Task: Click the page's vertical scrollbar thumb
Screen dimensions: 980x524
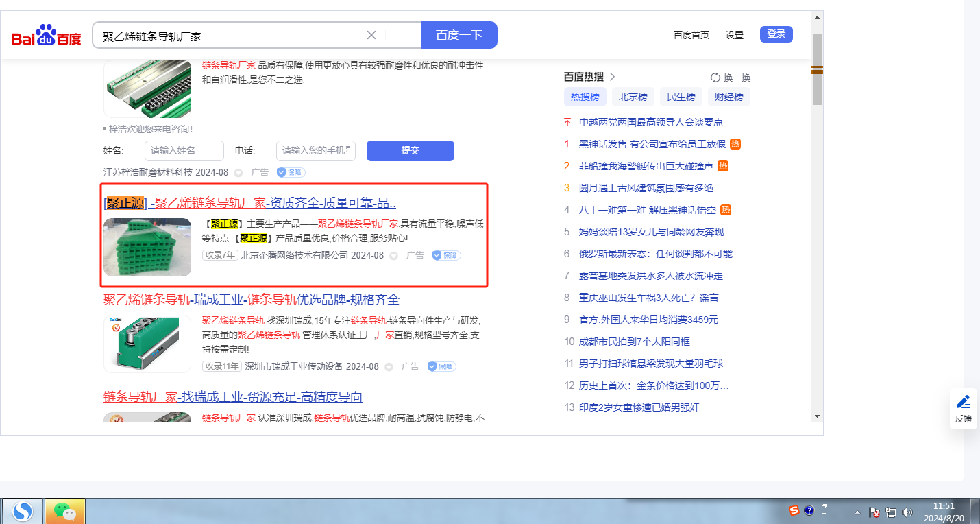Action: tap(817, 69)
